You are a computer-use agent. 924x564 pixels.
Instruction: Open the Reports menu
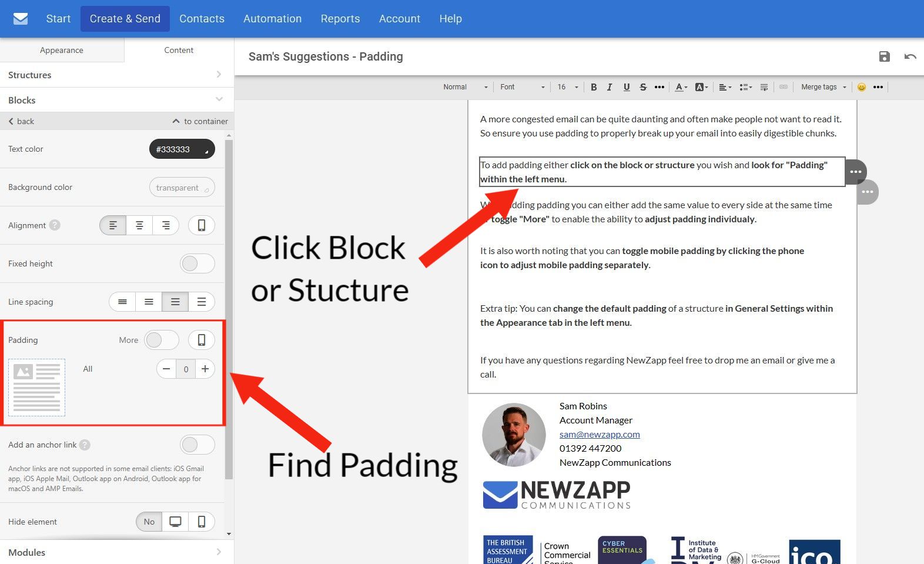click(340, 19)
